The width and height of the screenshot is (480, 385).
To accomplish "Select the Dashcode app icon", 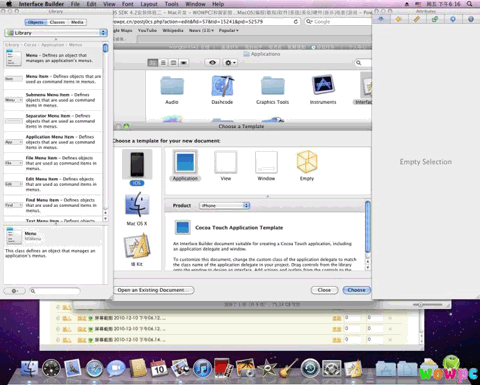I will (222, 86).
